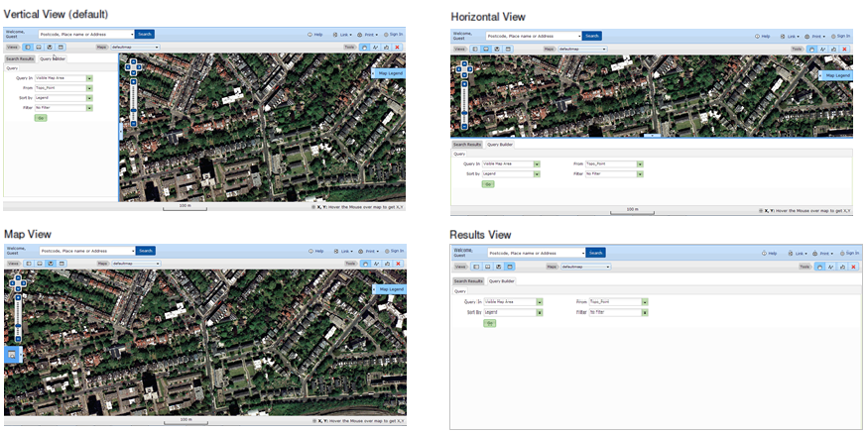
Task: Click the pan hand tool in Vertical View
Action: [x=364, y=47]
